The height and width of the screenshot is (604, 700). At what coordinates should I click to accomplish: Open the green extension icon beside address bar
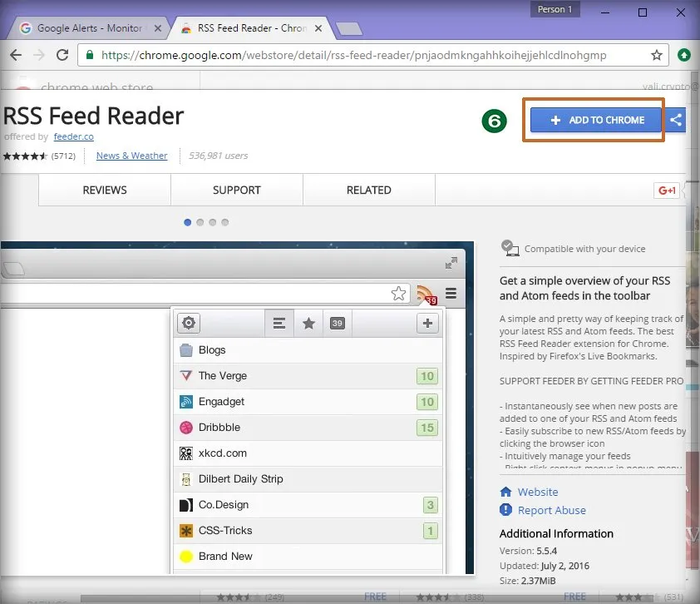click(x=684, y=55)
